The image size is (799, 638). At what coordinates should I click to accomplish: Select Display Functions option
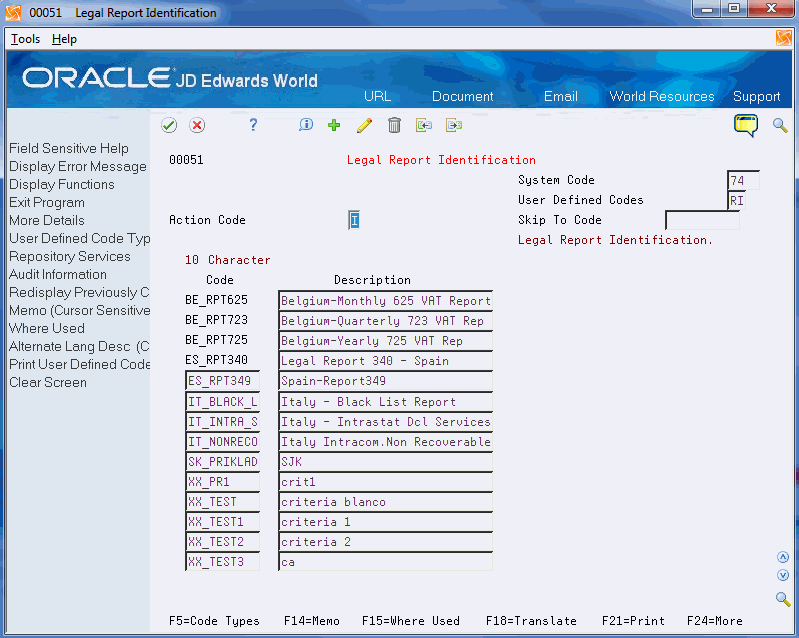point(62,184)
